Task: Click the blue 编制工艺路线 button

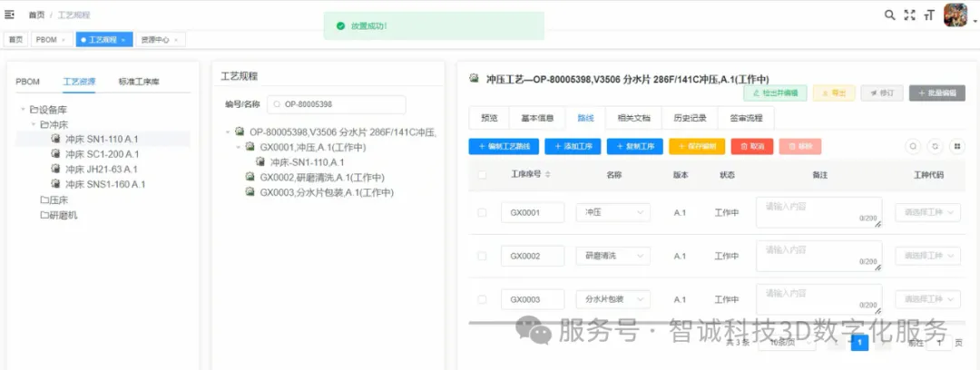Action: (504, 146)
